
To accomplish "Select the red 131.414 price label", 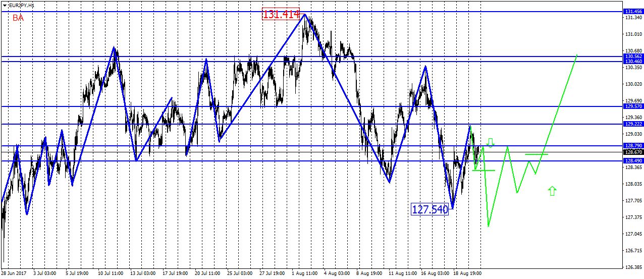I will 281,14.
